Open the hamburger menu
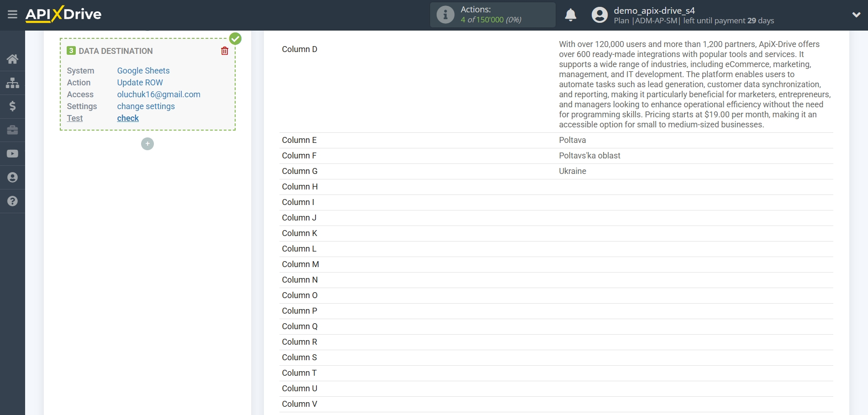Image resolution: width=868 pixels, height=415 pixels. 12,15
